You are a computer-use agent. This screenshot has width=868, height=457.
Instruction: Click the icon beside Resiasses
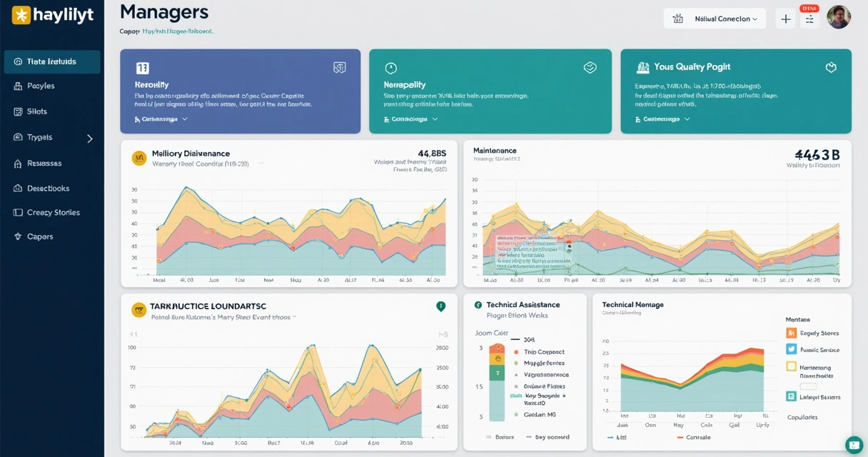[x=19, y=164]
